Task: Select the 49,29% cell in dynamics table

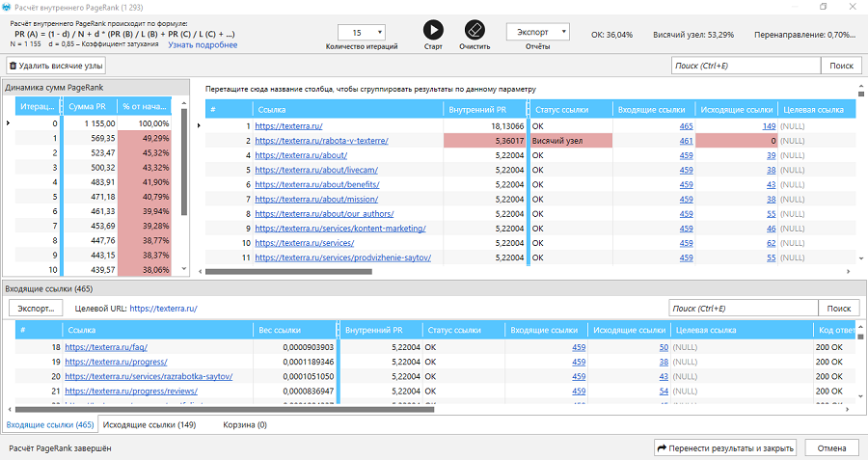Action: click(144, 138)
